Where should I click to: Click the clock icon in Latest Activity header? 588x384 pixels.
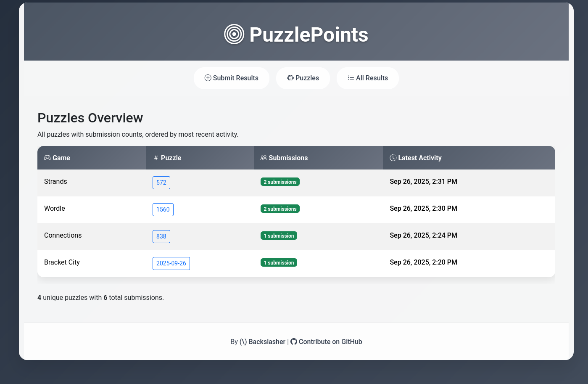coord(393,158)
